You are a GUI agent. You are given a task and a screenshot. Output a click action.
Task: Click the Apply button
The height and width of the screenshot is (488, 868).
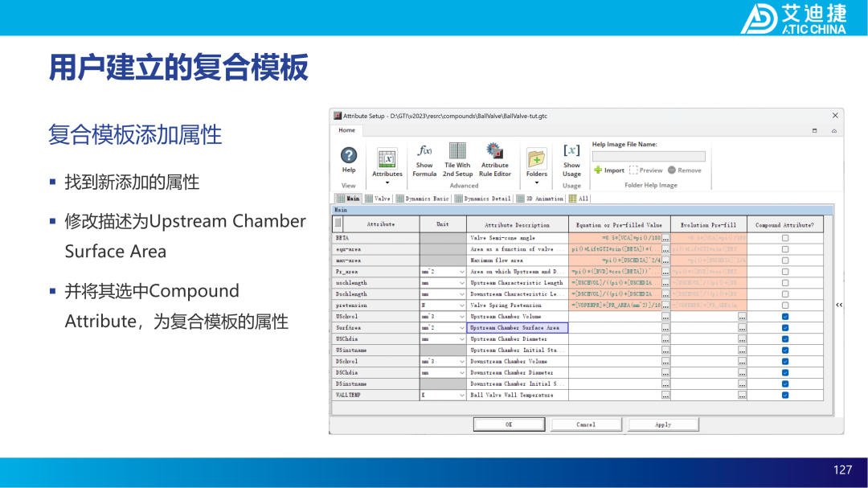click(663, 424)
